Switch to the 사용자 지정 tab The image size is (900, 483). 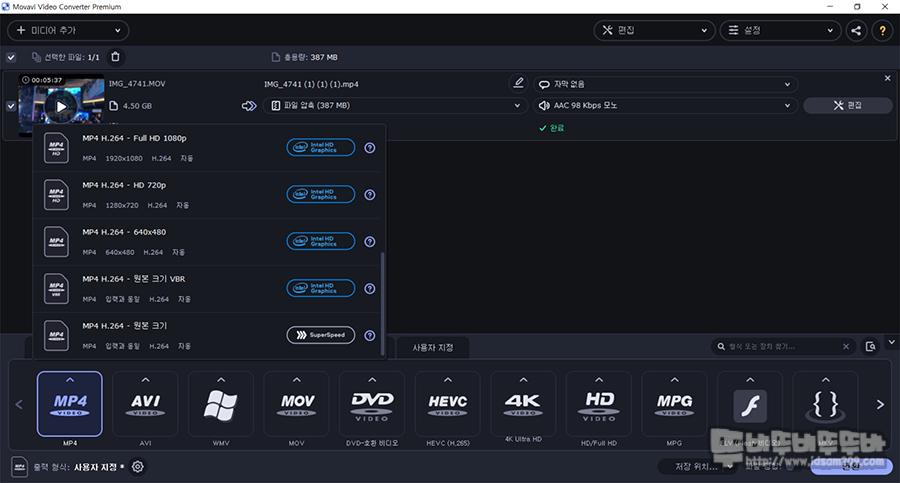(433, 347)
